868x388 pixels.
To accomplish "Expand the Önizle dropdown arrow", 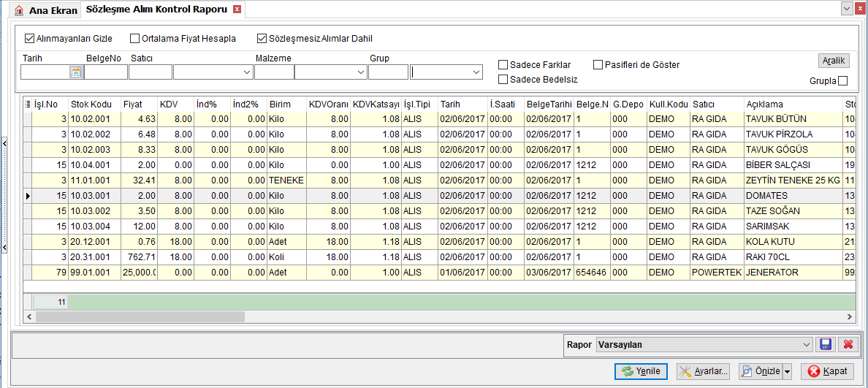I will point(787,371).
